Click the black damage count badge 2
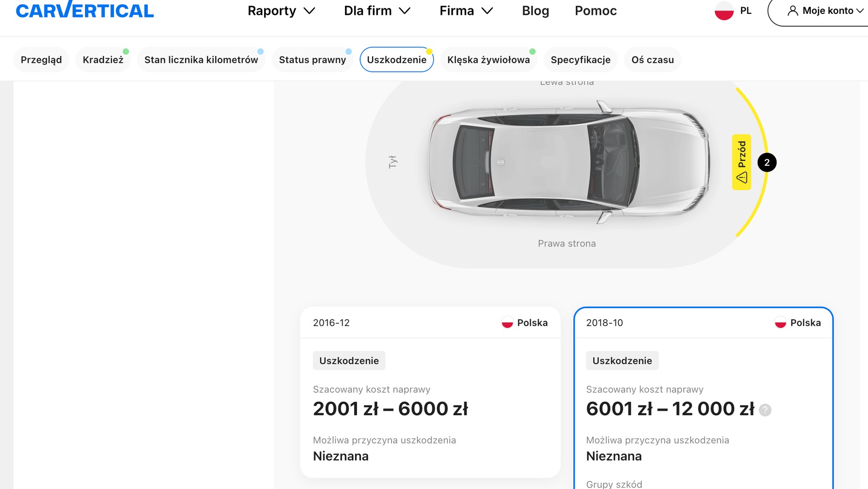This screenshot has height=489, width=868. 767,162
